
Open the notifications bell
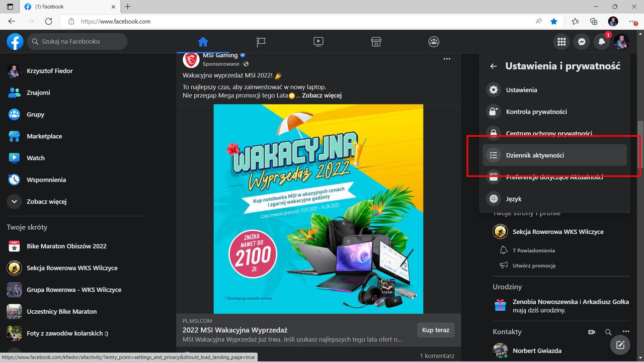click(602, 42)
